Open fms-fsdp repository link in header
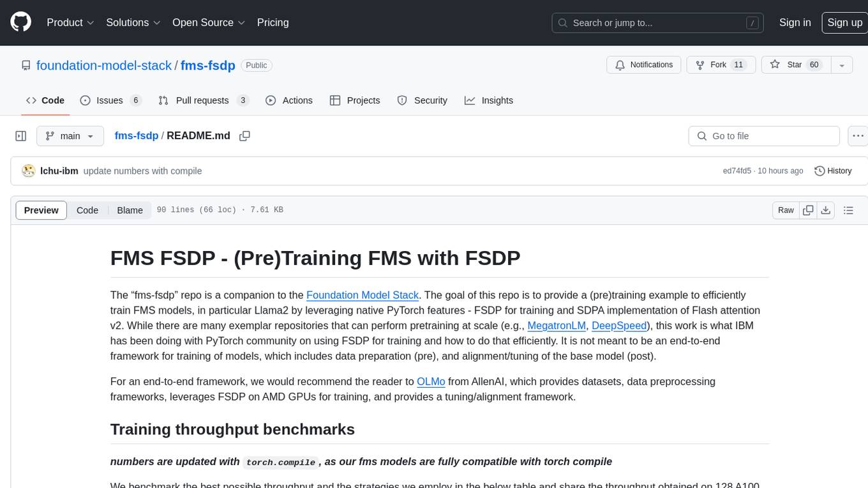 tap(208, 65)
